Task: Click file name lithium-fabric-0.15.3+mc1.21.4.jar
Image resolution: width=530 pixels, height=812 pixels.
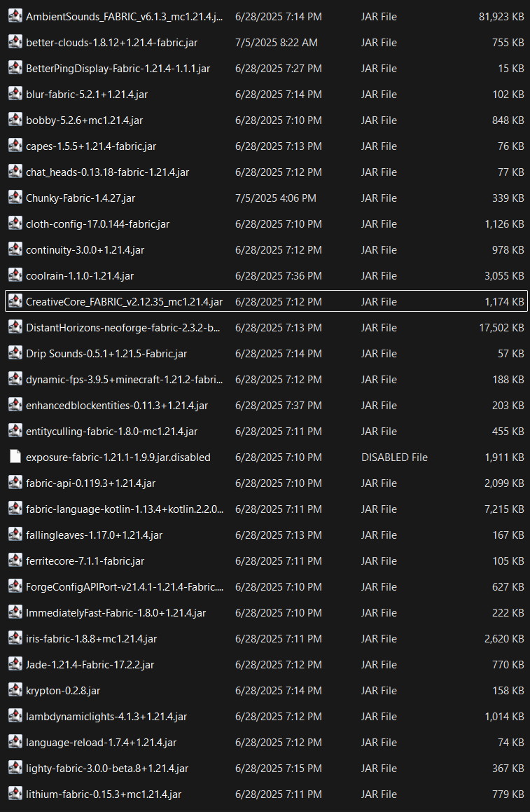Action: tap(104, 794)
